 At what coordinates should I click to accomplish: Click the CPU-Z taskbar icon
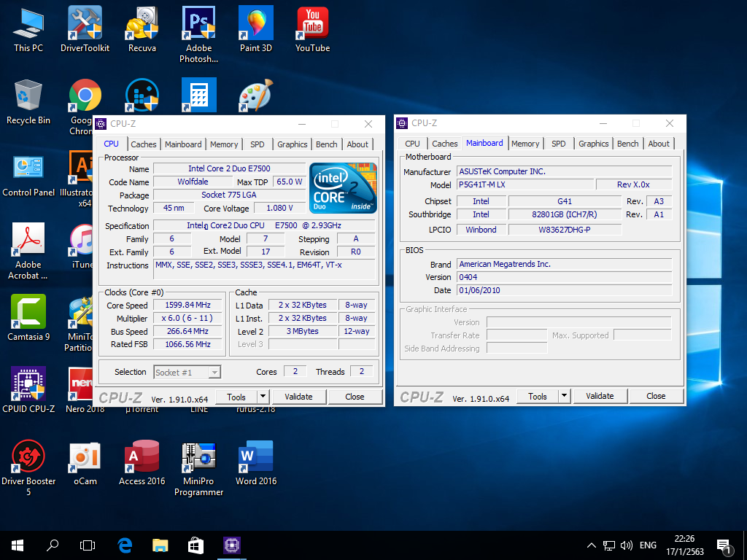point(232,545)
